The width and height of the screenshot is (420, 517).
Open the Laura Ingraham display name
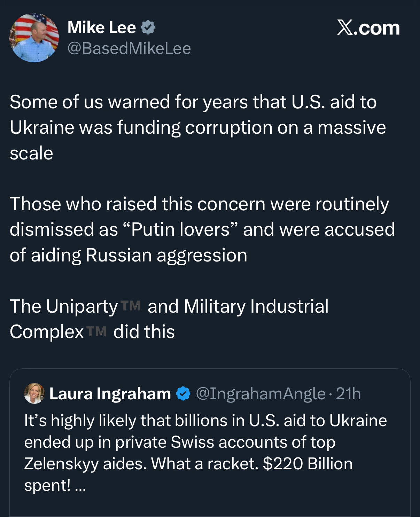[110, 393]
